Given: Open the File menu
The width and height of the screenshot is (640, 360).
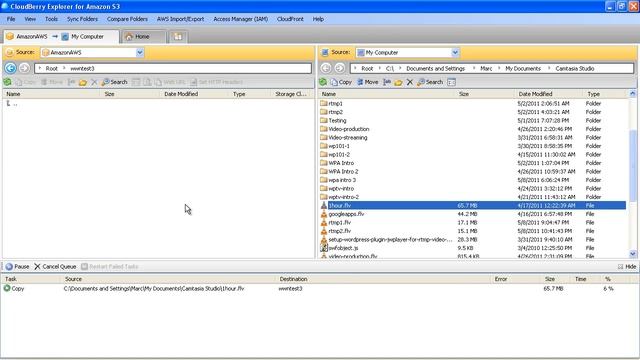Looking at the screenshot, I should [x=11, y=19].
